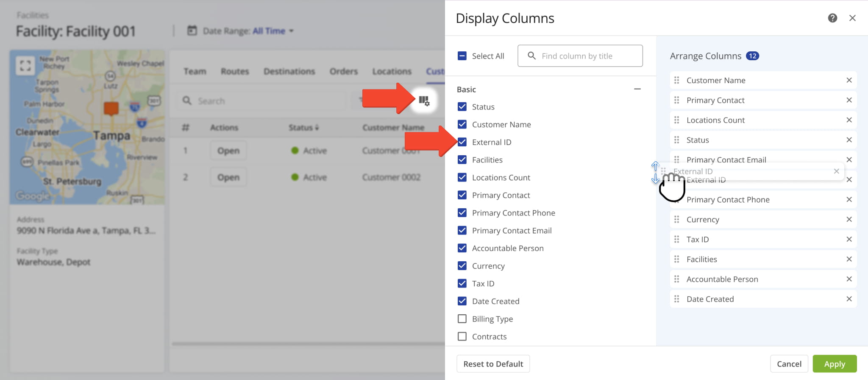
Task: Switch to the Orders tab
Action: tap(343, 71)
